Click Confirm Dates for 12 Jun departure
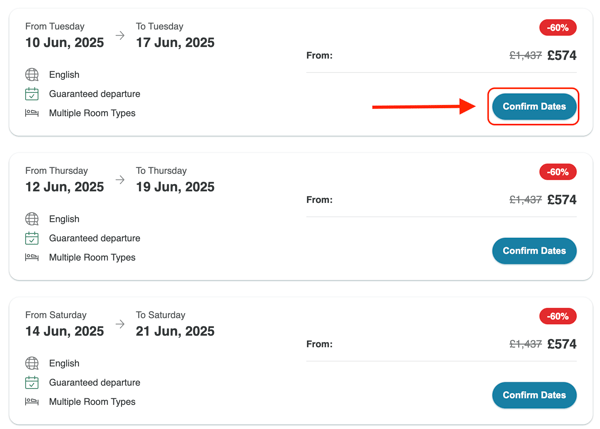Viewport: 600px width, 429px height. pos(534,251)
